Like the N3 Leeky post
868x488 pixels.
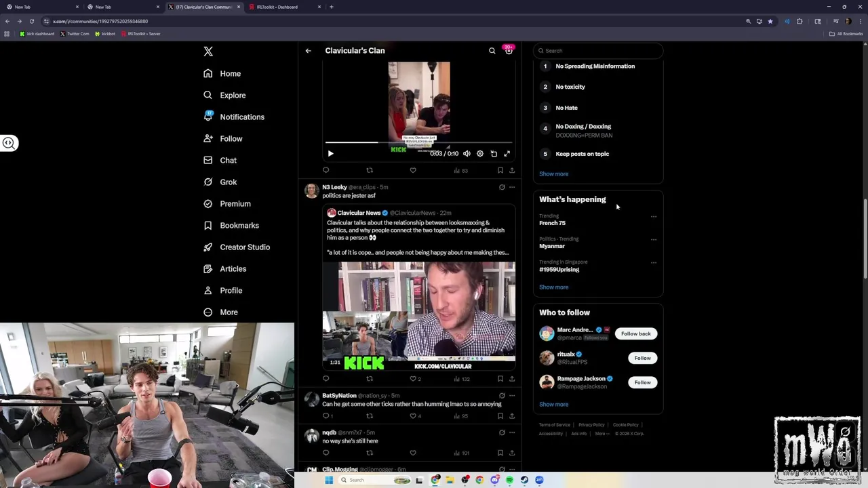pyautogui.click(x=413, y=379)
